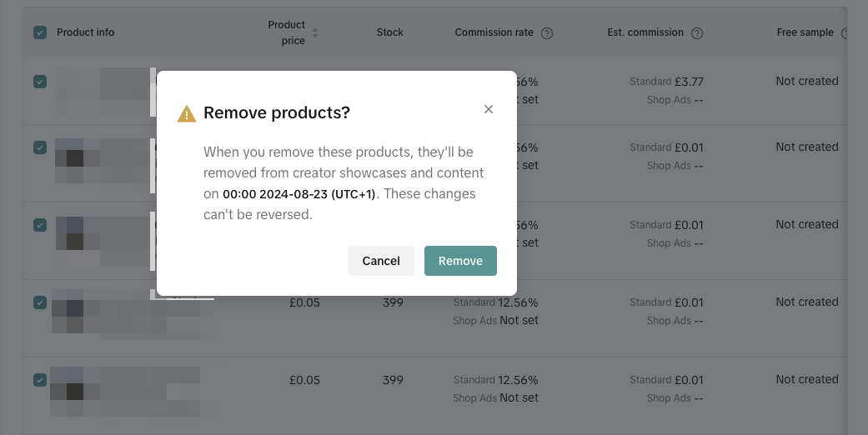The width and height of the screenshot is (868, 435).
Task: Uncheck the fourth product row's checkbox
Action: tap(40, 302)
